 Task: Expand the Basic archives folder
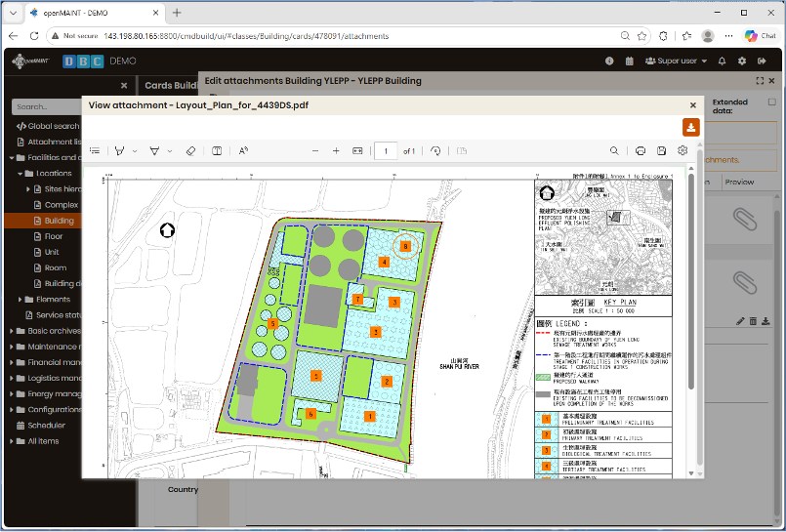[x=12, y=331]
